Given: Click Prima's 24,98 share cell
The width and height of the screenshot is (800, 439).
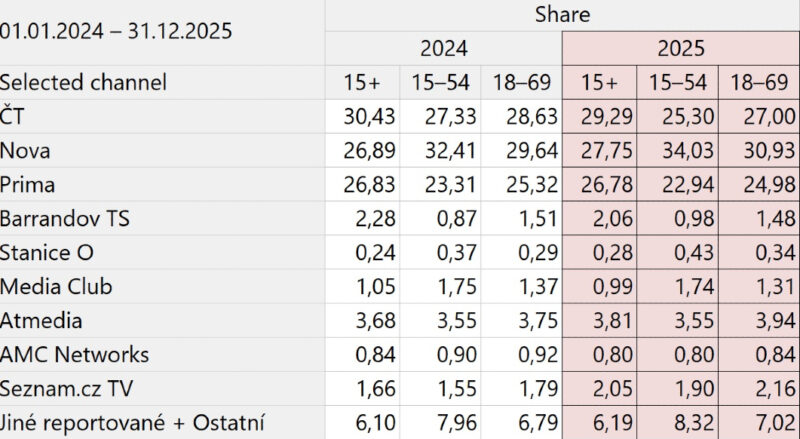Looking at the screenshot, I should [x=760, y=184].
